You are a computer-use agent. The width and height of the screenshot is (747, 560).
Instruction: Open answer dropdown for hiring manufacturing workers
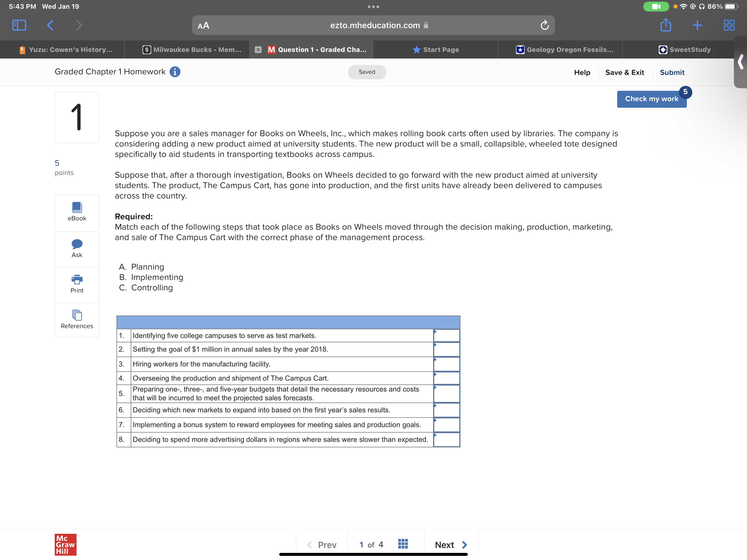click(447, 364)
